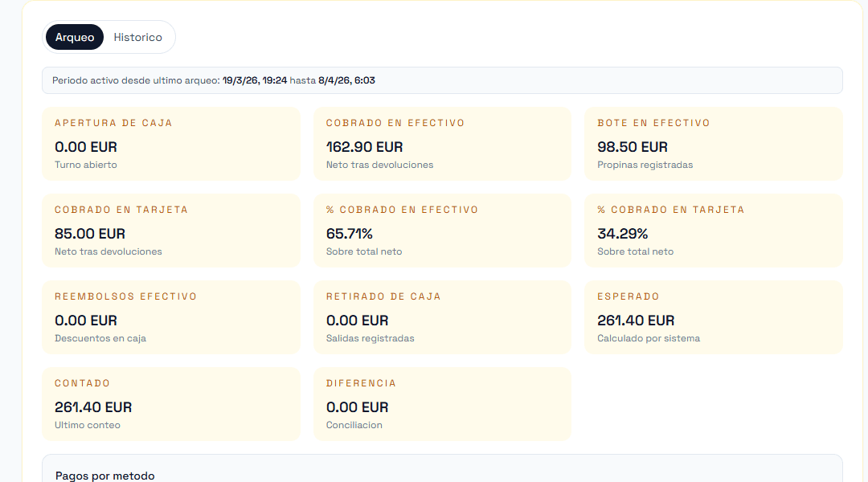
Task: Select the Reembolsos Efectivo card
Action: click(x=170, y=317)
